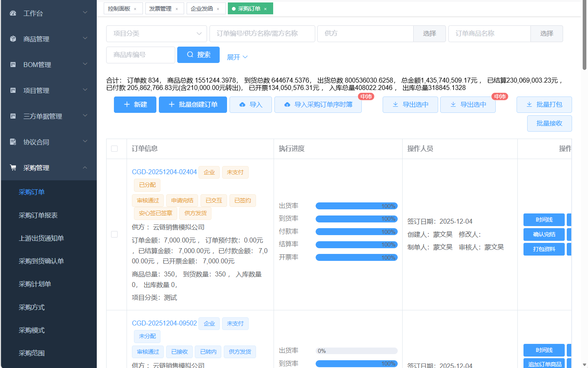Image resolution: width=588 pixels, height=368 pixels.
Task: Expand the 项目管理 sidebar menu
Action: [49, 90]
